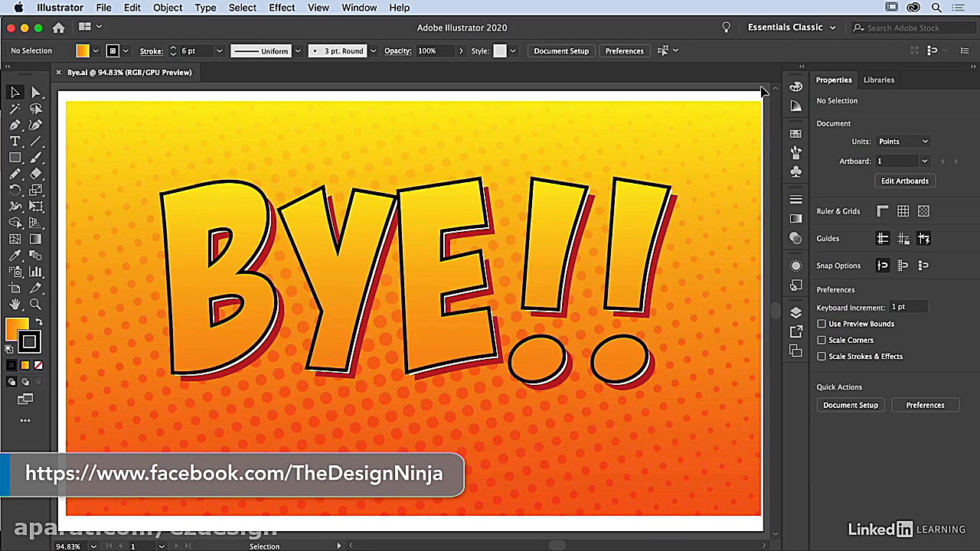Select the Zoom tool
Screen dimensions: 980x551
click(x=36, y=305)
